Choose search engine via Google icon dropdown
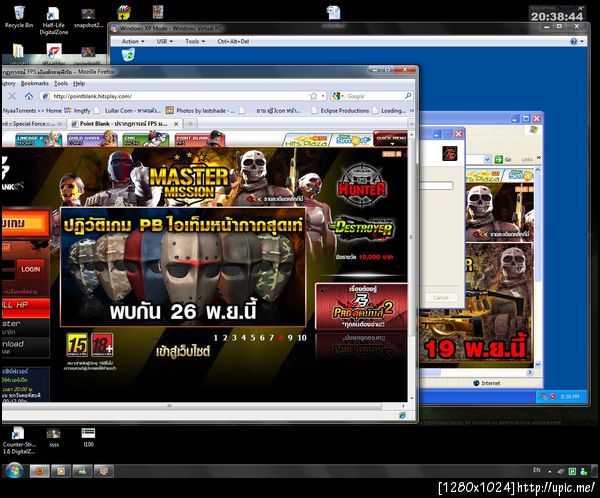Screen dimensions: 600x498 (x=338, y=96)
